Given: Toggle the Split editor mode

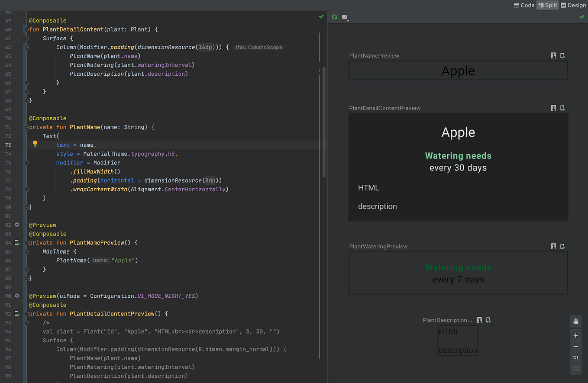Looking at the screenshot, I should 547,5.
